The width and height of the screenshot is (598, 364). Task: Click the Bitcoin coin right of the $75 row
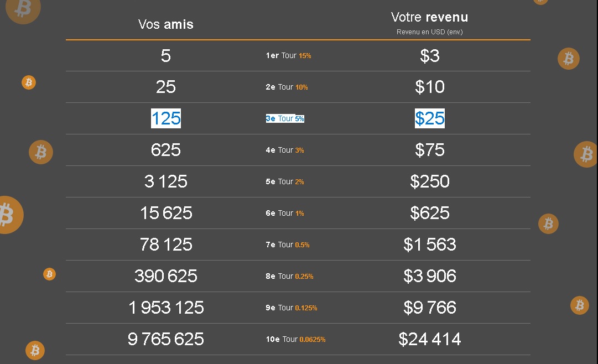click(586, 154)
